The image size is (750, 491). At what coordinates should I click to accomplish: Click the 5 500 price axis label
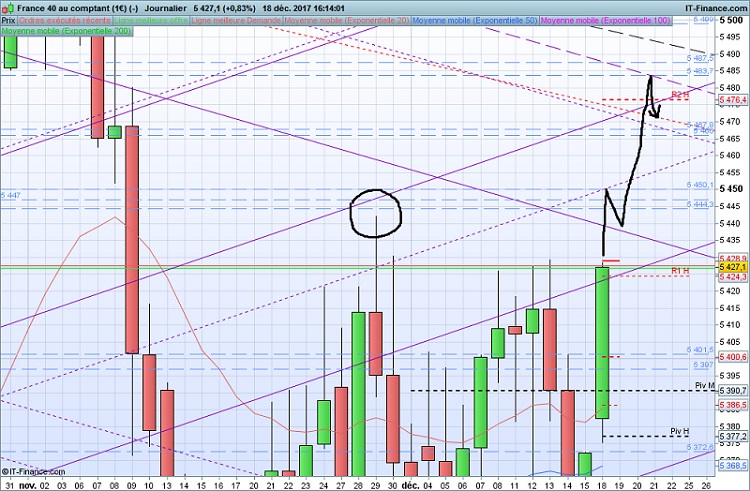point(732,20)
